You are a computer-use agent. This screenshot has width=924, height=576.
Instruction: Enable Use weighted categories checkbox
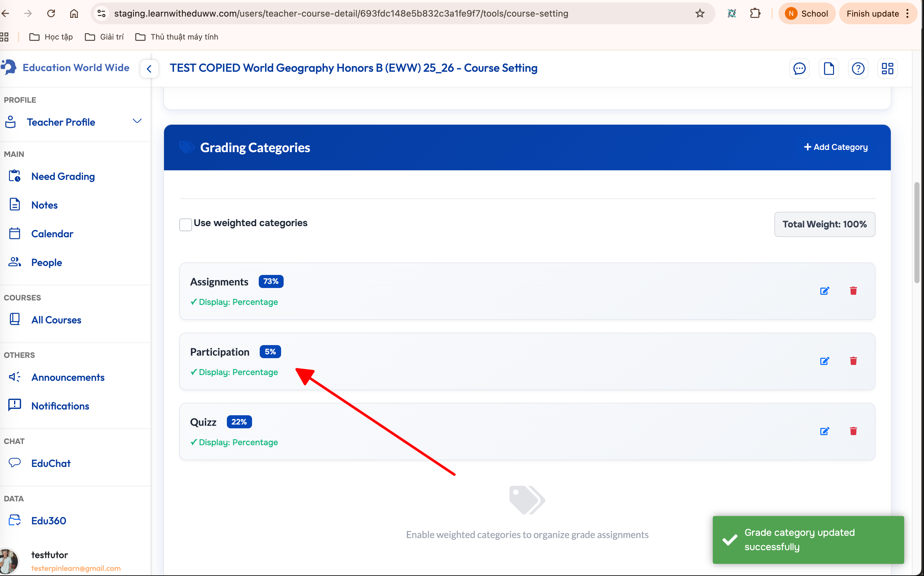coord(186,225)
